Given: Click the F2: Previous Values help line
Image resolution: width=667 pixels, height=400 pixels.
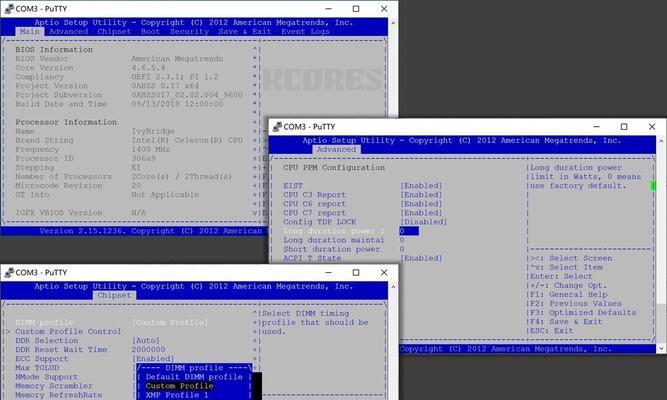Looking at the screenshot, I should pyautogui.click(x=576, y=303).
